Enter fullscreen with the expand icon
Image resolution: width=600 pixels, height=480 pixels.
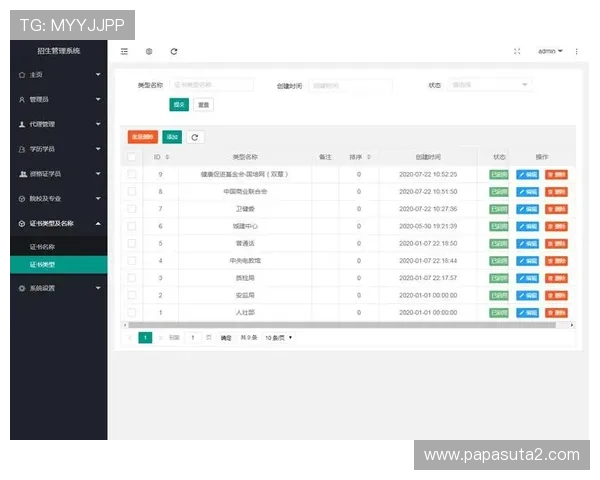point(517,51)
